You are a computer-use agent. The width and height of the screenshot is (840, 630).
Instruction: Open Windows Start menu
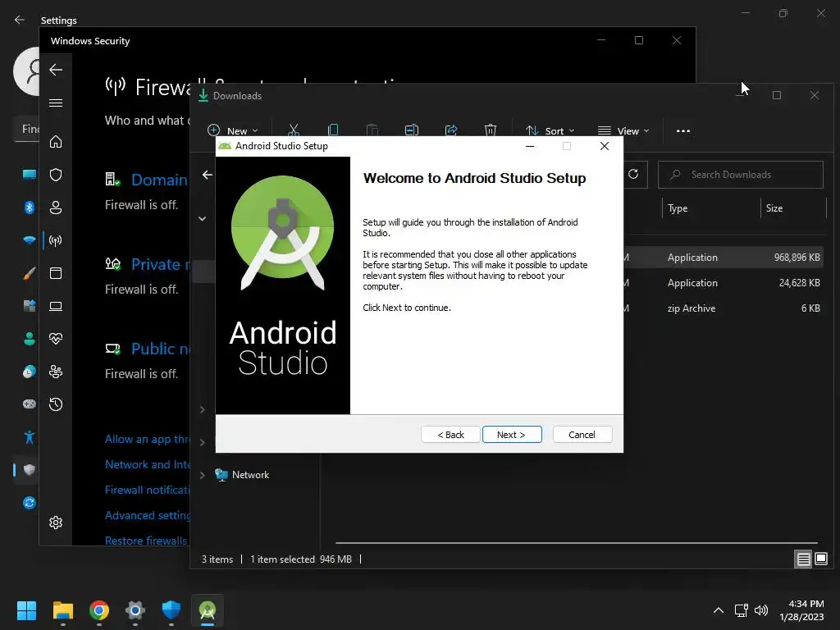[x=26, y=610]
